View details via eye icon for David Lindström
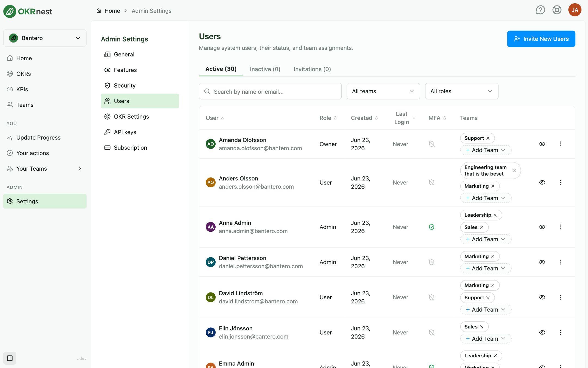The image size is (588, 368). point(542,297)
